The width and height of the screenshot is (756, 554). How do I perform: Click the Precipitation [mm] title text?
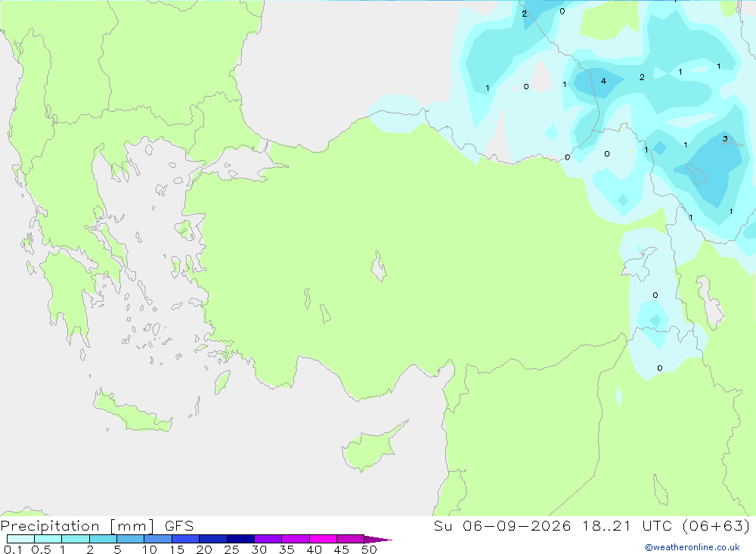(x=78, y=525)
